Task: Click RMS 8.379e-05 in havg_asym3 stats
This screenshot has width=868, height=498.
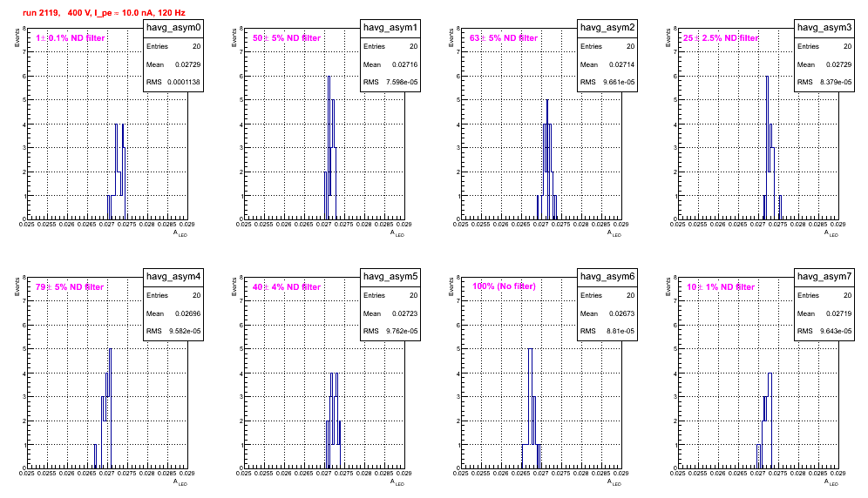Action: pyautogui.click(x=824, y=83)
